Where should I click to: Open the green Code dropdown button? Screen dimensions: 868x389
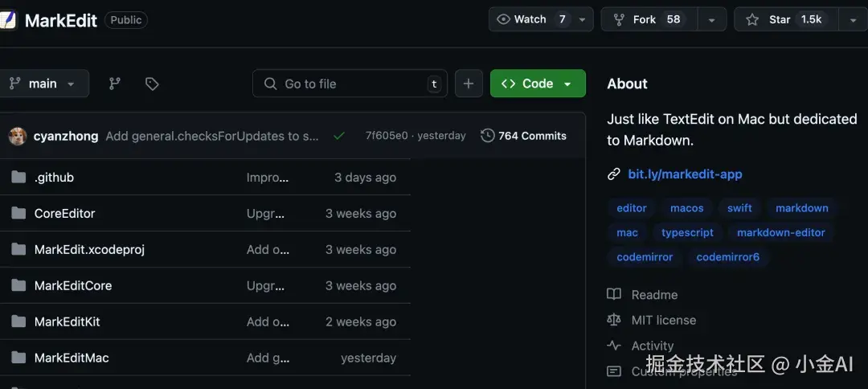(538, 84)
